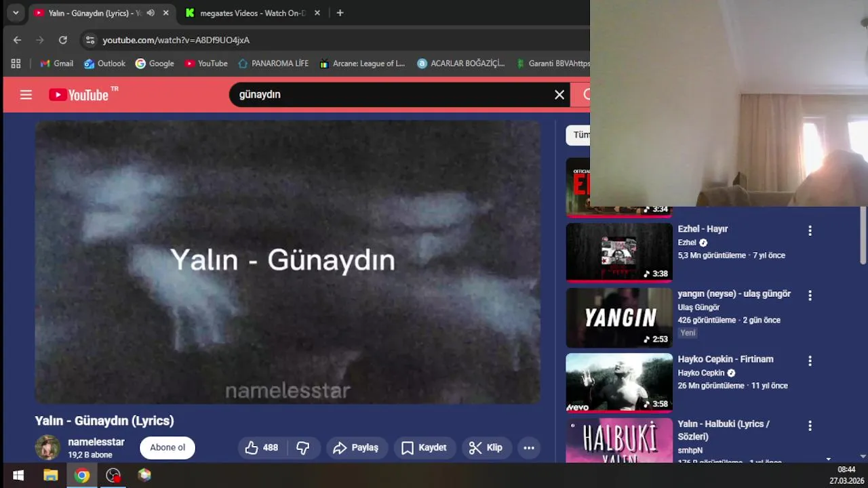This screenshot has height=488, width=868.
Task: Open more actions ellipsis below video
Action: [529, 447]
